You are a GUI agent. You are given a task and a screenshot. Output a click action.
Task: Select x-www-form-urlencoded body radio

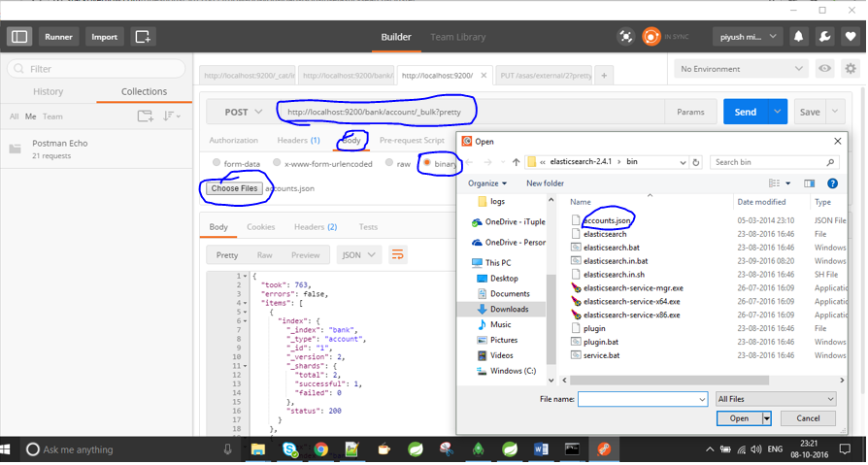click(x=277, y=163)
